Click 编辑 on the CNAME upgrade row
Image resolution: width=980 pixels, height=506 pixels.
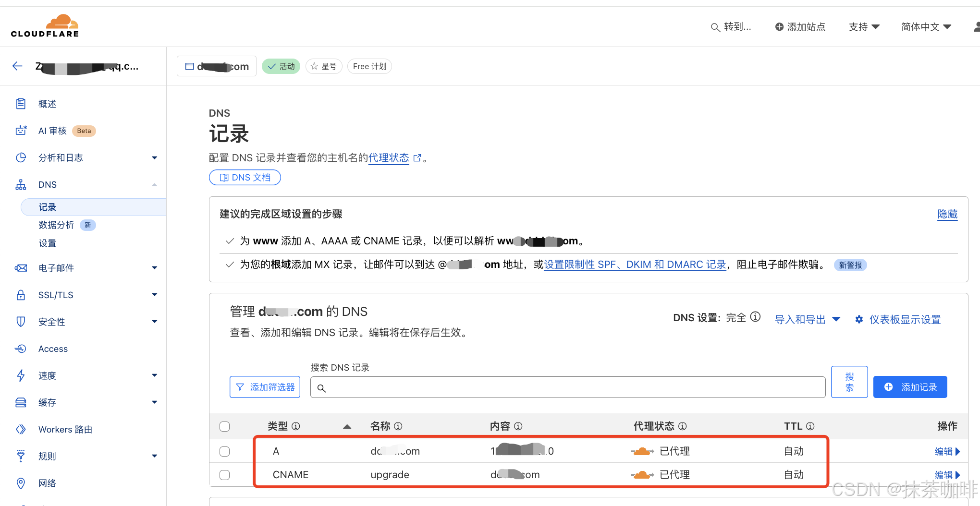pos(947,475)
